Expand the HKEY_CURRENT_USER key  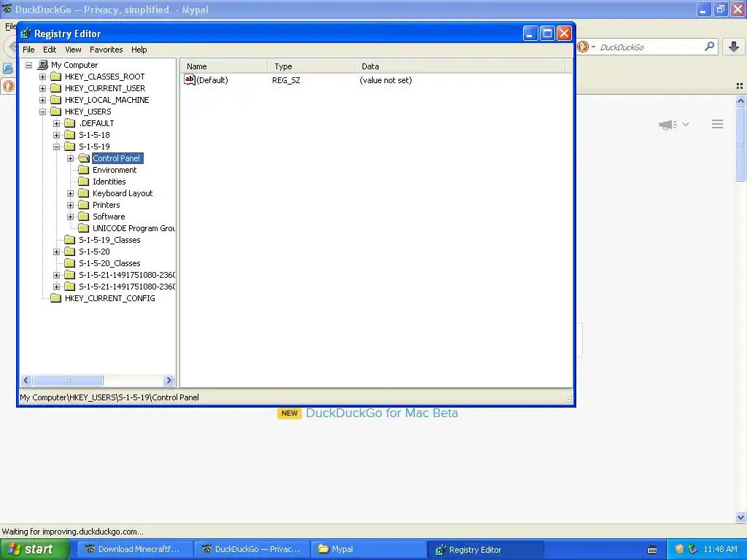click(42, 88)
